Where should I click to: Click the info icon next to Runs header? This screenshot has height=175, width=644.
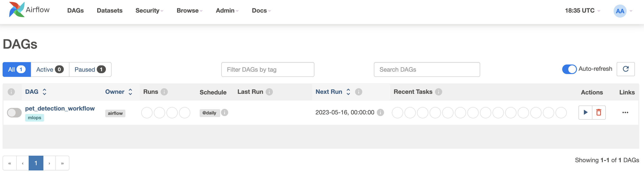(x=164, y=92)
